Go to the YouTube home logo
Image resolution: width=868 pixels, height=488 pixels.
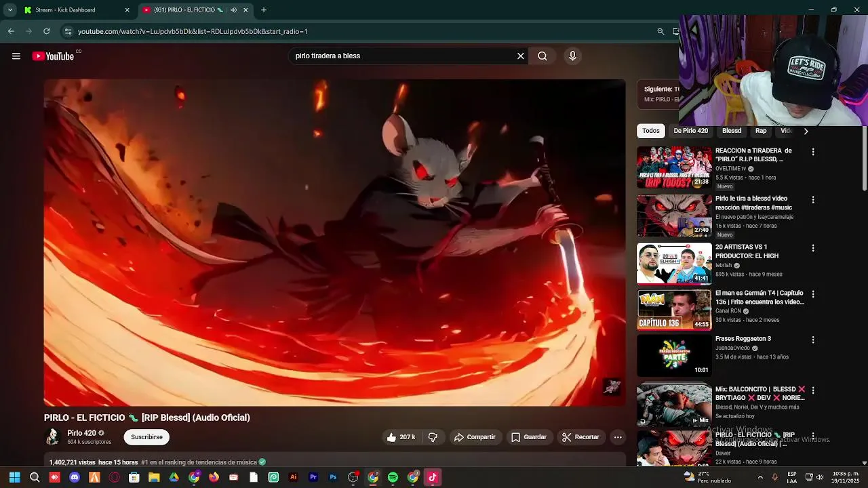click(x=53, y=56)
